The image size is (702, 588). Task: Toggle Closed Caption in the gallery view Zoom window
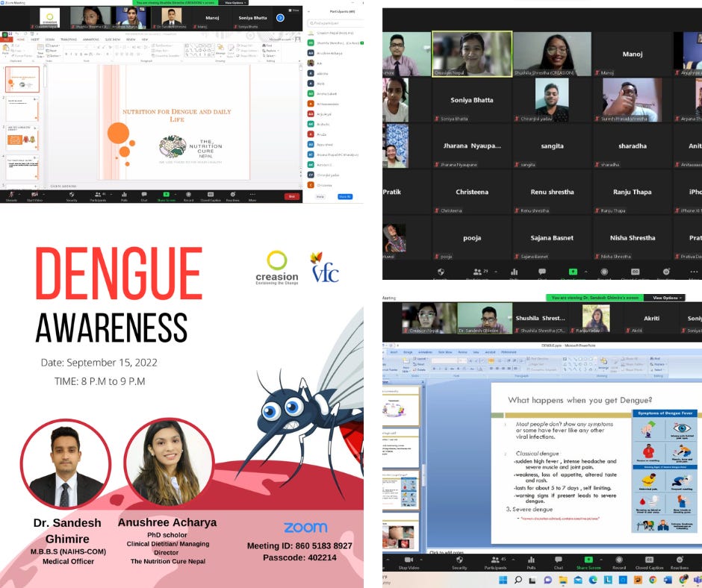pyautogui.click(x=635, y=272)
